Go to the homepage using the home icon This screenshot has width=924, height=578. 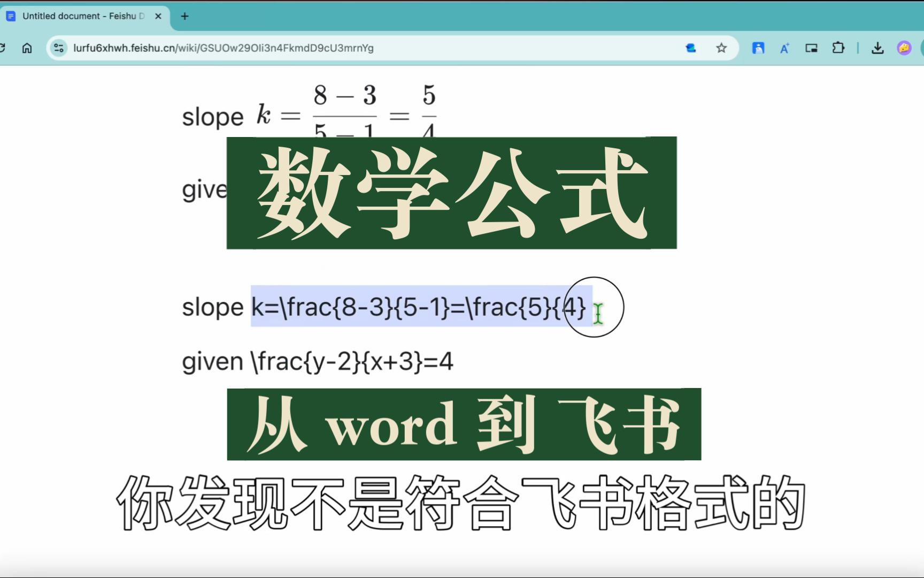pos(27,48)
